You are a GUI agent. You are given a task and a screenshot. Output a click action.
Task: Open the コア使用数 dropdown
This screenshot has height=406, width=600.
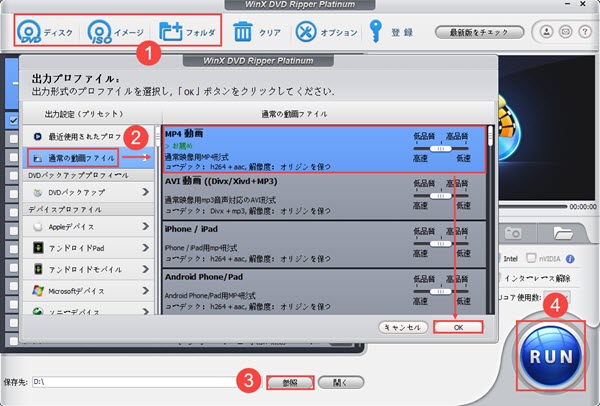click(x=557, y=297)
